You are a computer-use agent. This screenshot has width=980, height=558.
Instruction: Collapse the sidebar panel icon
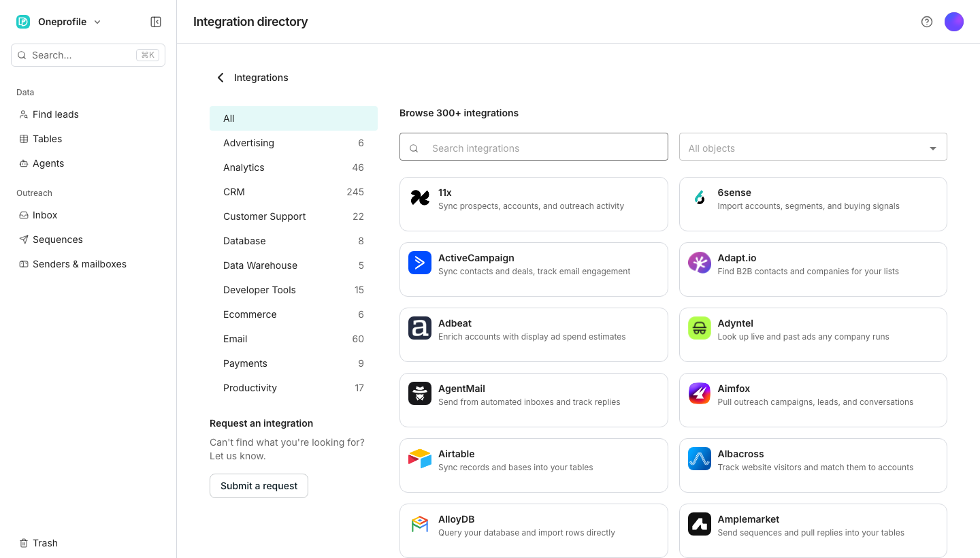click(156, 22)
